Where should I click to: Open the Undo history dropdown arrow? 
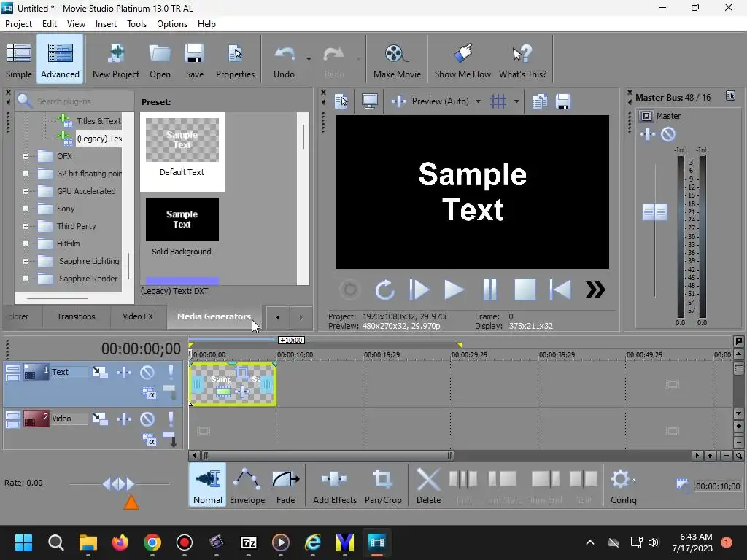point(309,59)
